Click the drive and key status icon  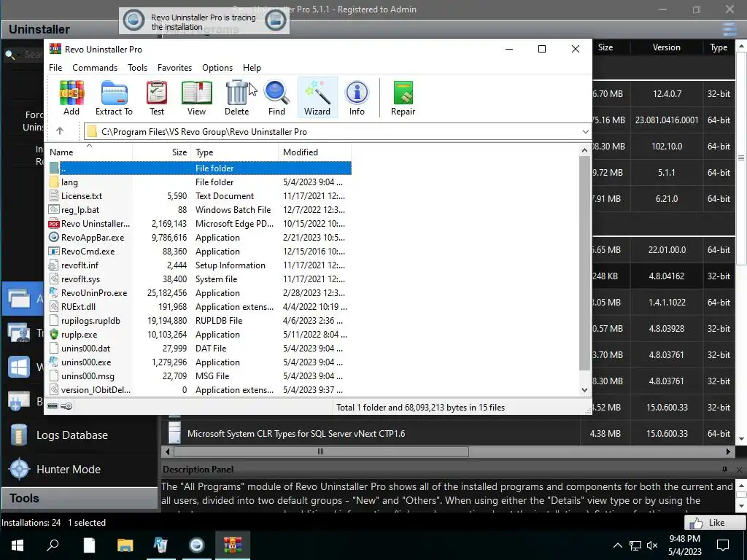click(60, 406)
